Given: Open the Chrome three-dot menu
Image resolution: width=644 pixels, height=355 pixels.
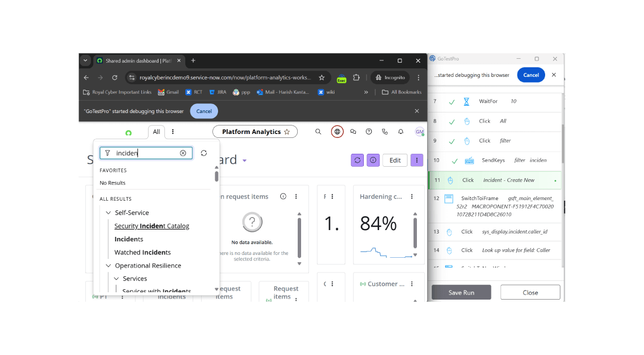Looking at the screenshot, I should [419, 77].
